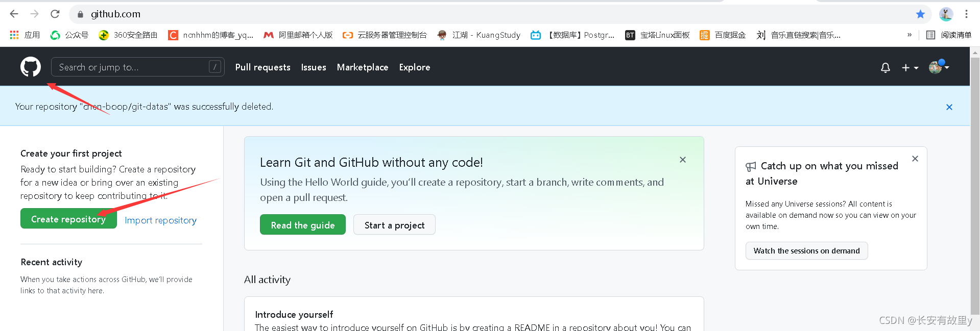Click the Create your first project heading
This screenshot has width=980, height=331.
71,153
